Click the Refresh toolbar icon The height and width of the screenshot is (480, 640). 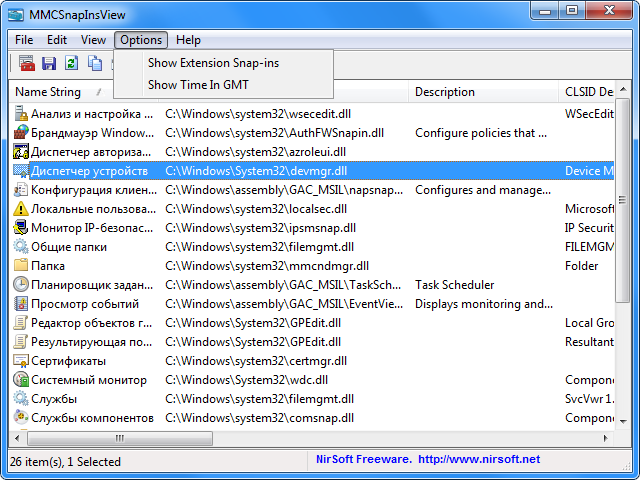(71, 63)
